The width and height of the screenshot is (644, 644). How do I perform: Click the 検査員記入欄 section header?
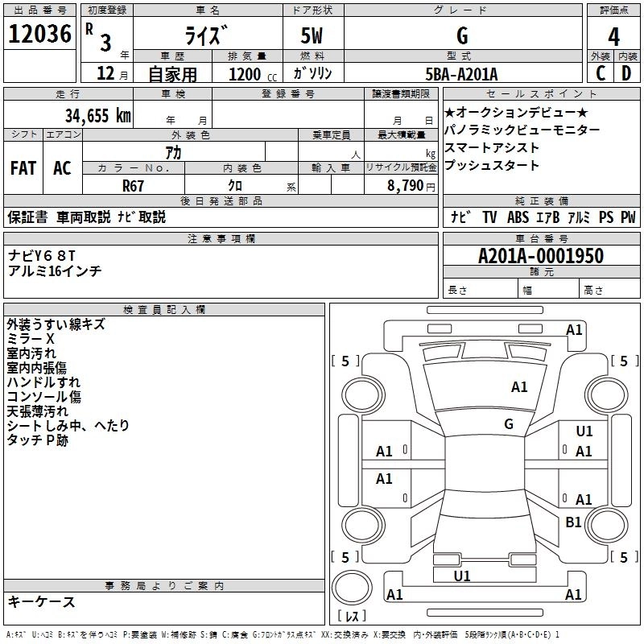(164, 310)
